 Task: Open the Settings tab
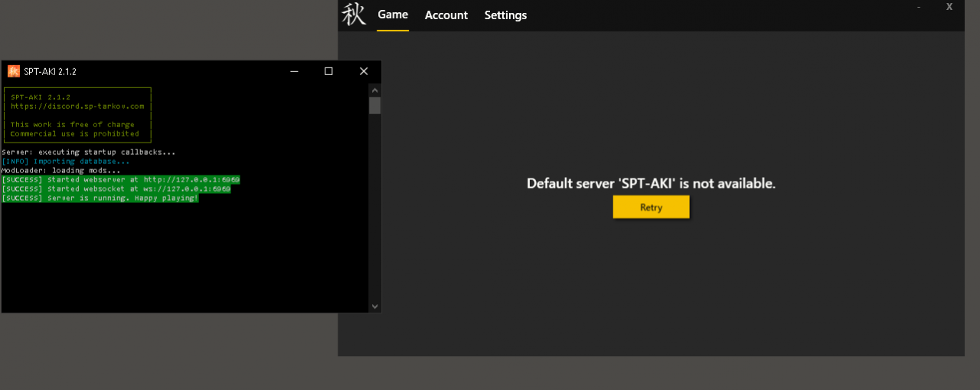pyautogui.click(x=505, y=15)
